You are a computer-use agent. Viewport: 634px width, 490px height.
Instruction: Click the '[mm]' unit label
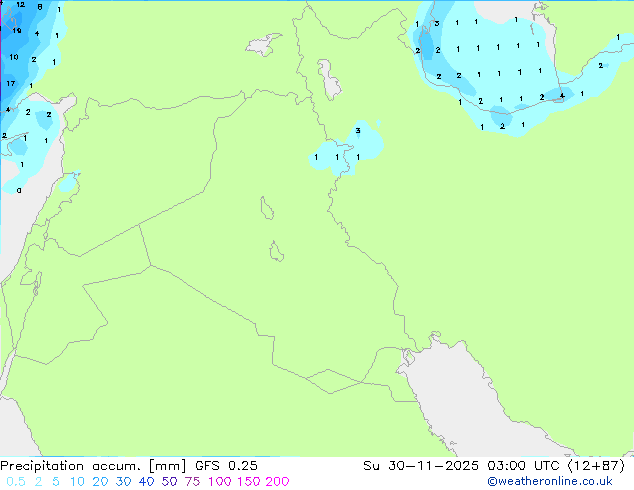(168, 466)
